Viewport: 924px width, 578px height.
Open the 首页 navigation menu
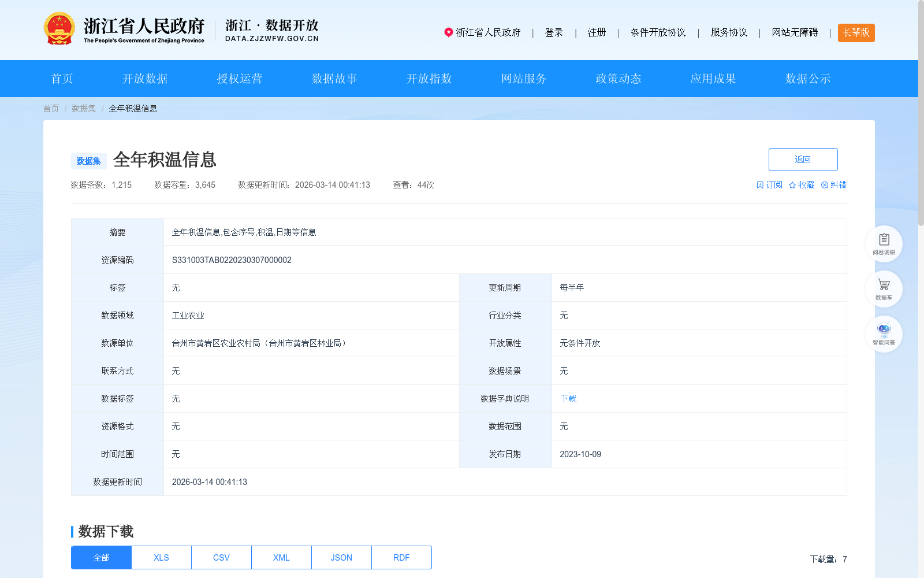pos(62,79)
